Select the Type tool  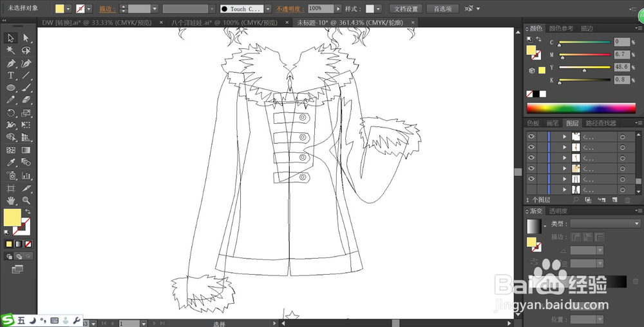[x=11, y=75]
